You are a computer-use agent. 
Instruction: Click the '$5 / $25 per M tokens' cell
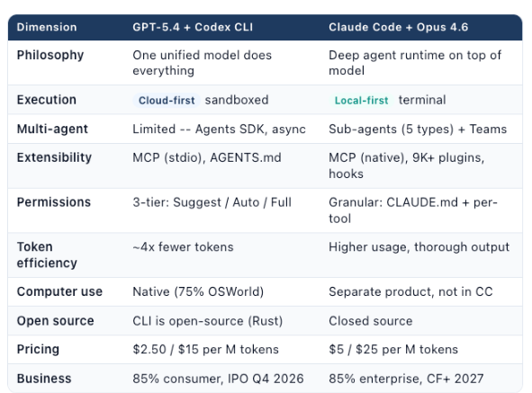click(x=393, y=350)
